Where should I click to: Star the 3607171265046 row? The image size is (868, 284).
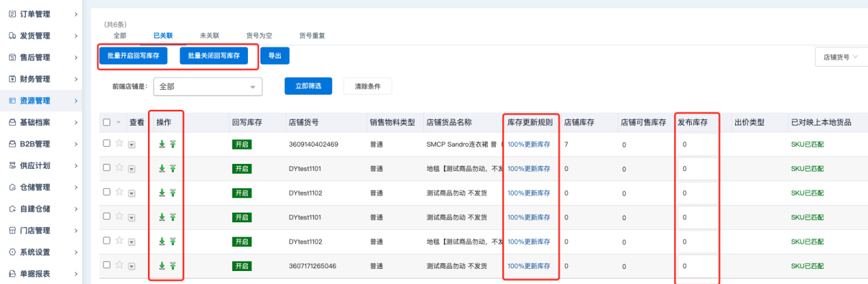tap(119, 265)
